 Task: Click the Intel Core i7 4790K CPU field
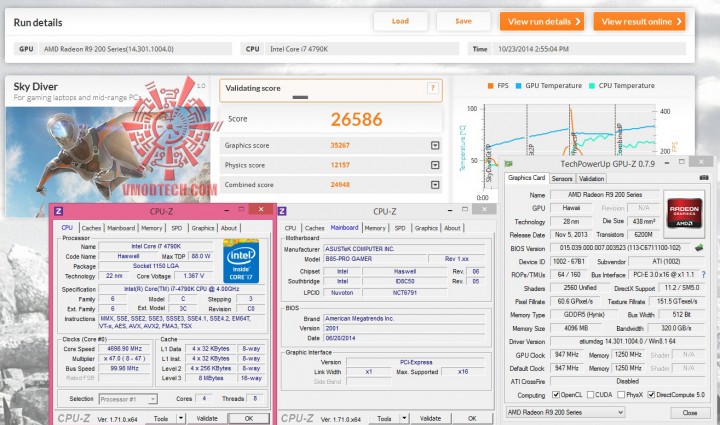click(362, 49)
